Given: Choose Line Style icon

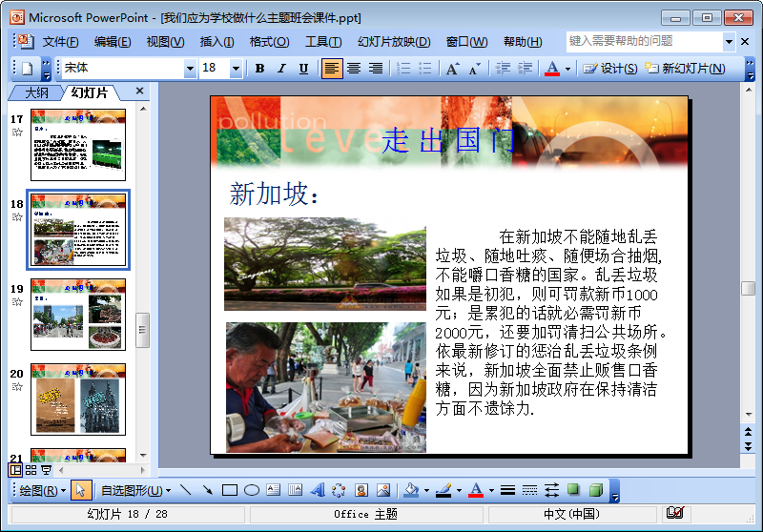Looking at the screenshot, I should 507,490.
